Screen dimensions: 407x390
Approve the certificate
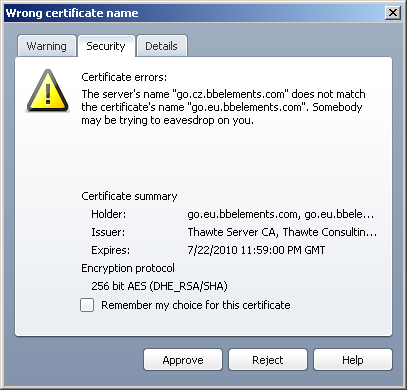(183, 360)
